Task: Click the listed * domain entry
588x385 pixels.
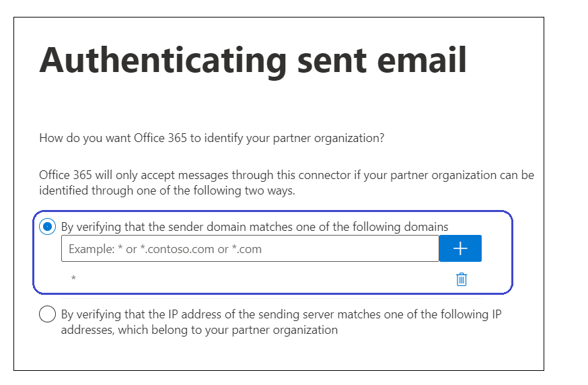Action: click(73, 279)
